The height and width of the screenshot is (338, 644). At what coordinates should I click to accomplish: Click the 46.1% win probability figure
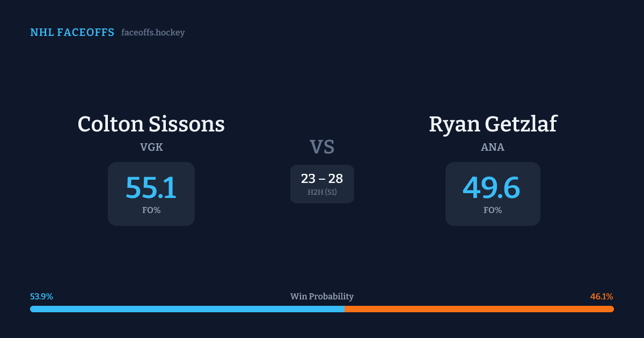(x=602, y=297)
